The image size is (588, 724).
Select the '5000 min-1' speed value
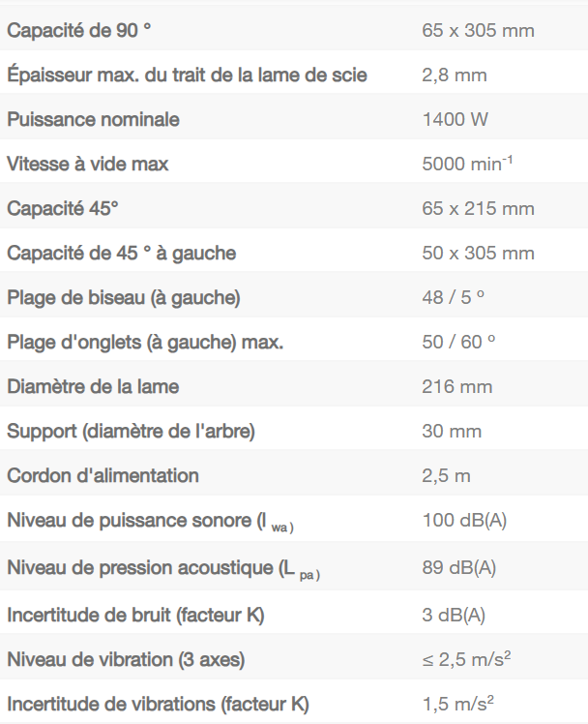467,164
